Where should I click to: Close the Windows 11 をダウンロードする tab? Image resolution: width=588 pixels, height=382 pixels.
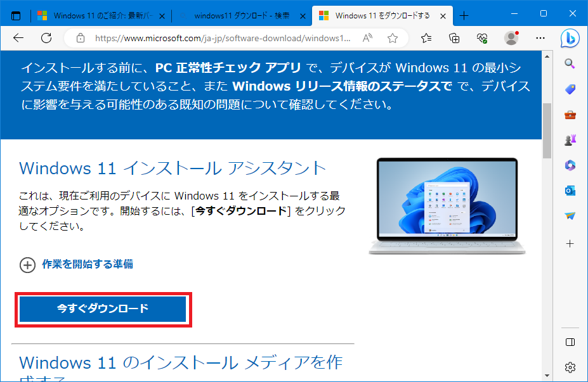click(x=443, y=16)
